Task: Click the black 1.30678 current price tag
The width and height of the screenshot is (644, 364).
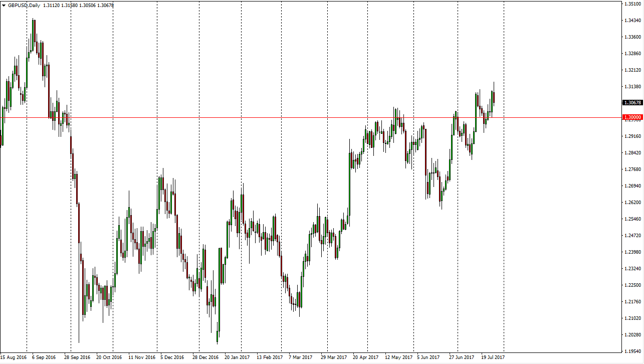Action: [632, 103]
